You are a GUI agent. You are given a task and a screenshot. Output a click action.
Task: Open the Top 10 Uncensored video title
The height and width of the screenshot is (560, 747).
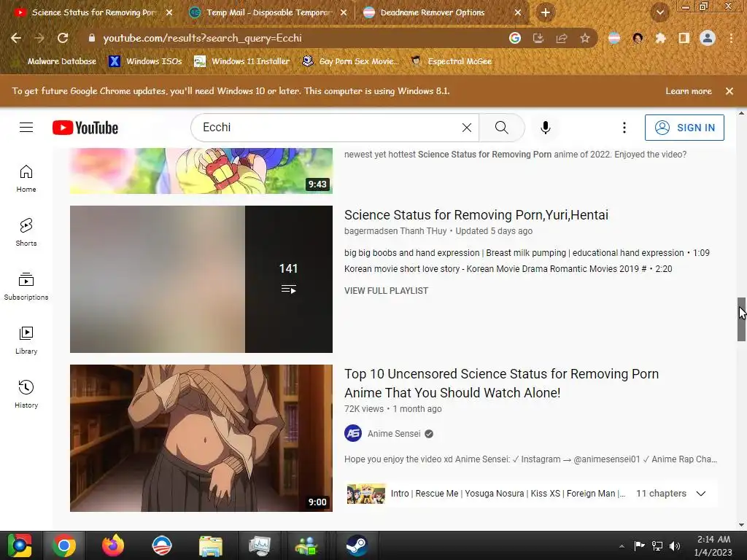click(x=501, y=384)
